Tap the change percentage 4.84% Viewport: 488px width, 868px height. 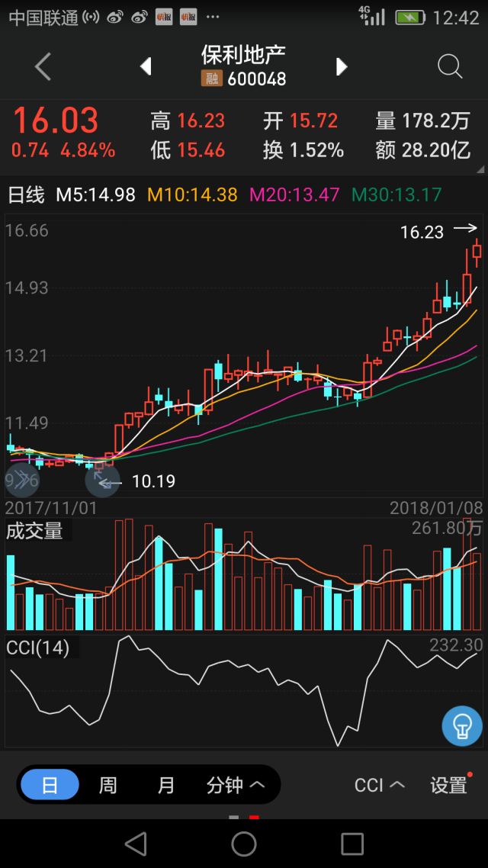coord(88,150)
